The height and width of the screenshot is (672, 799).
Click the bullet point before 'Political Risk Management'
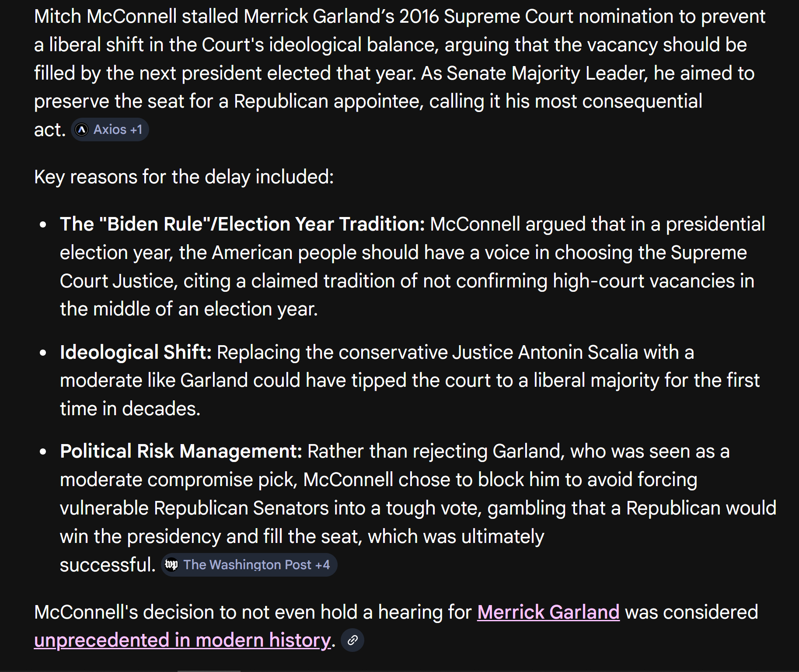pyautogui.click(x=43, y=452)
